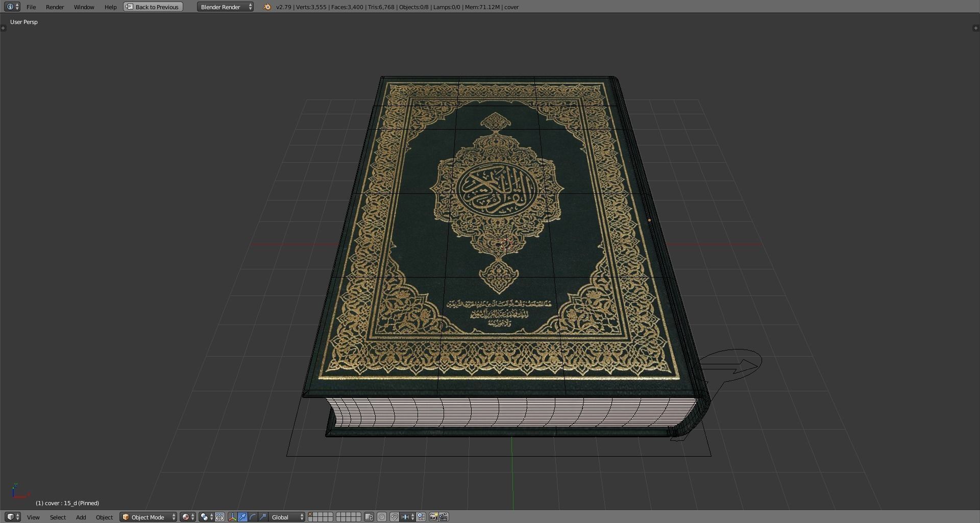Open the Global transform orientation dropdown
Screen dimensions: 980x523
[x=287, y=517]
